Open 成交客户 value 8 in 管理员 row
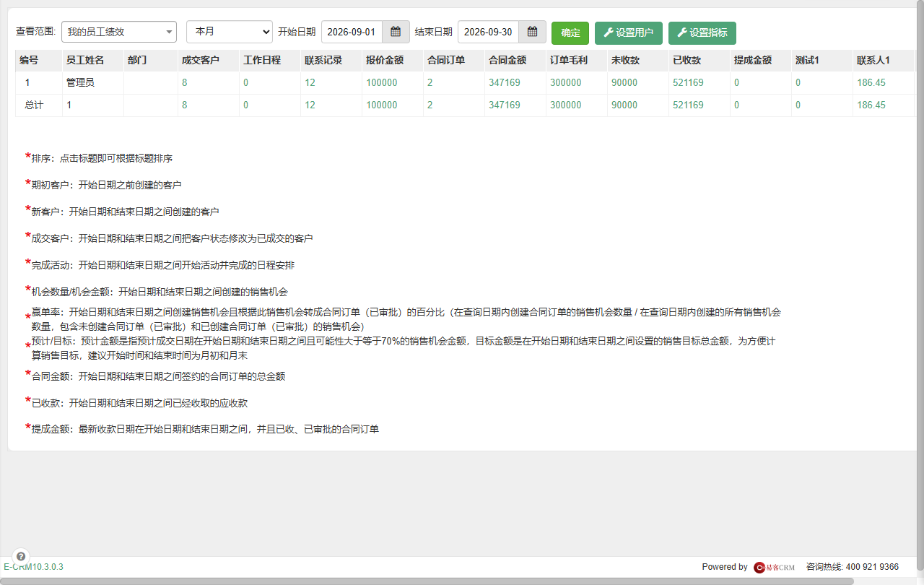This screenshot has width=924, height=585. [x=185, y=82]
